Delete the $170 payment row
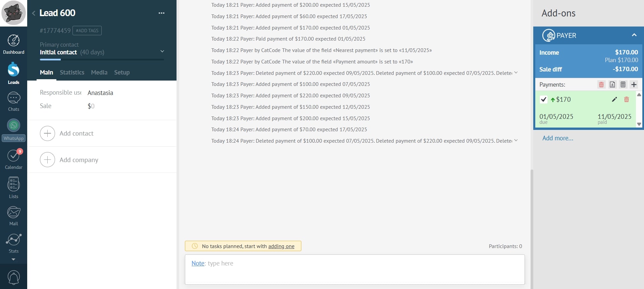644x289 pixels. (626, 99)
